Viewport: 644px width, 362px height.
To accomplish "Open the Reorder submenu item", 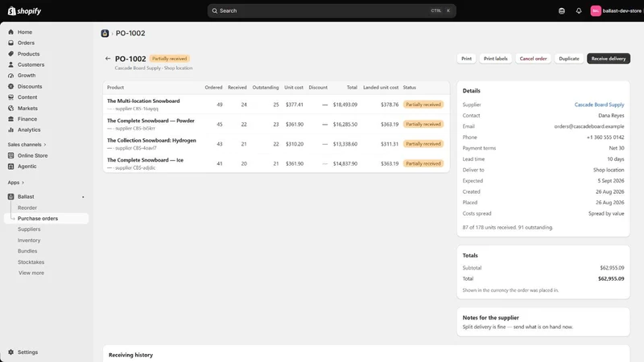I will [27, 208].
